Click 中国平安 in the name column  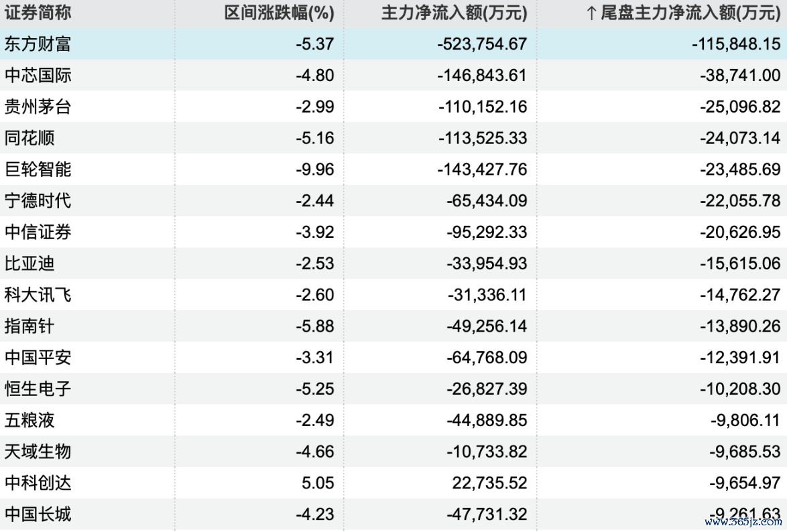point(38,357)
